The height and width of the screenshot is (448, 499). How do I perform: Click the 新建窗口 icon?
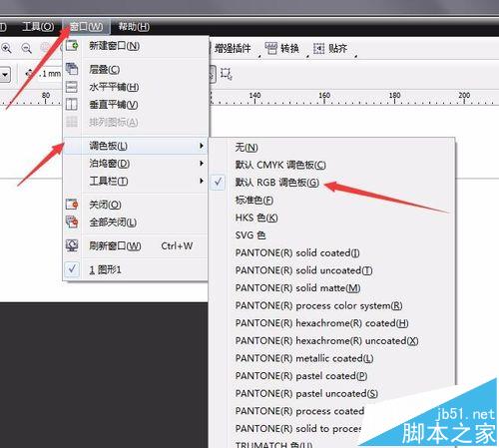click(72, 45)
